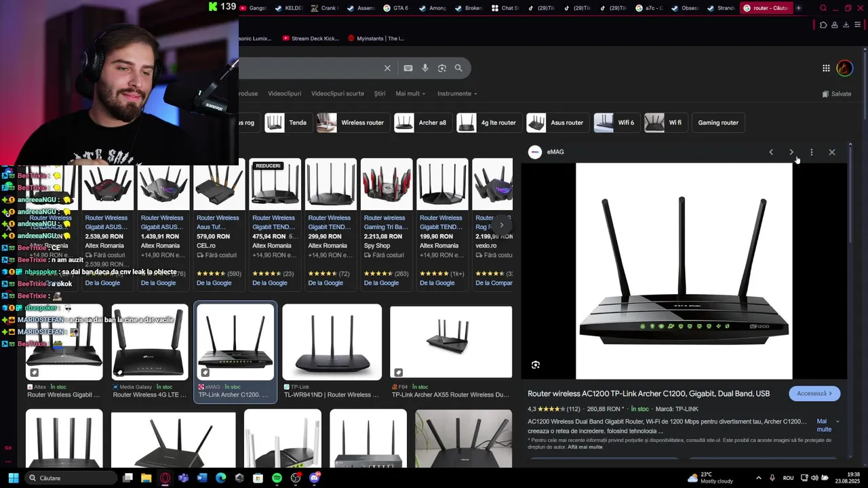
Task: Open the browser tab search icon
Action: (x=823, y=8)
